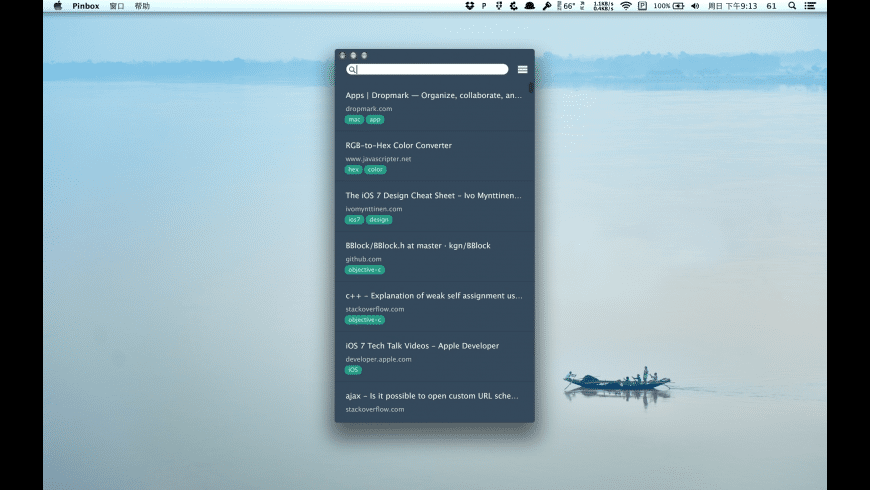Click the date and time 下午9:13

(732, 6)
